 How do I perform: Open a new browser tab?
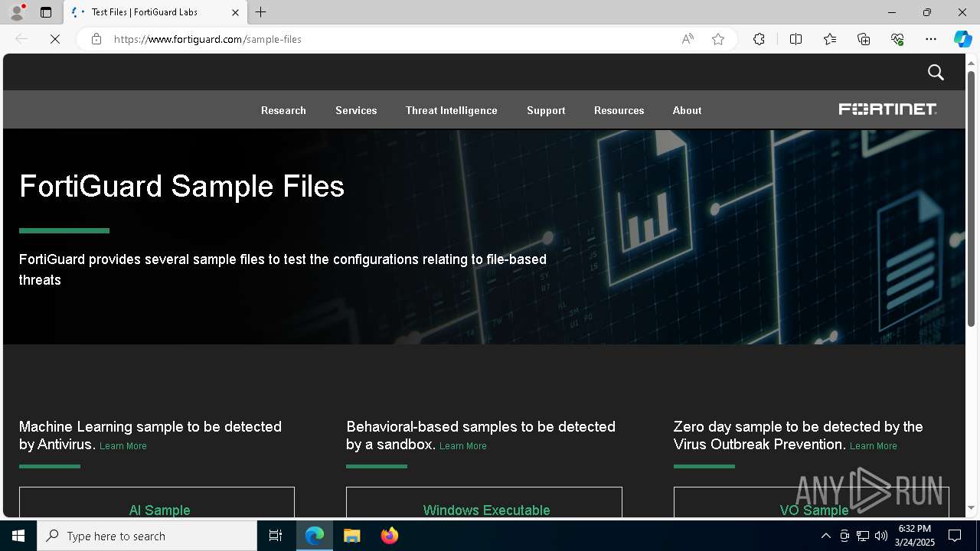tap(261, 12)
